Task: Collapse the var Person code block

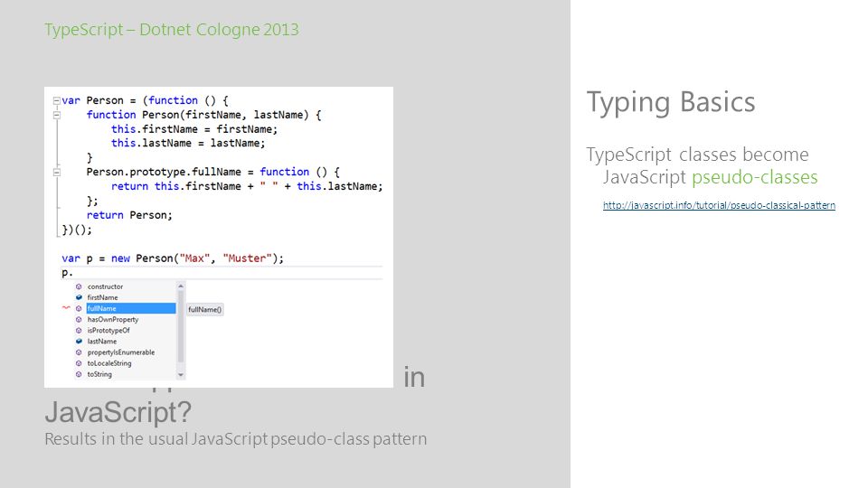Action: click(x=56, y=100)
